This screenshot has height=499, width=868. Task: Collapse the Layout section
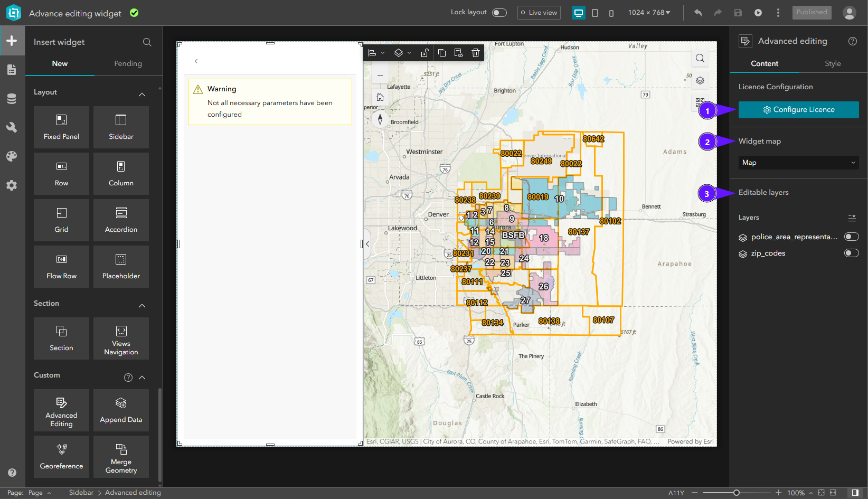[x=142, y=94]
